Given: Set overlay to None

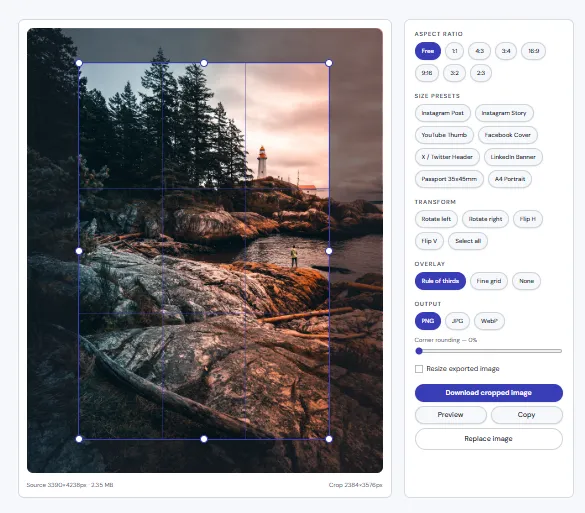Looking at the screenshot, I should click(526, 281).
